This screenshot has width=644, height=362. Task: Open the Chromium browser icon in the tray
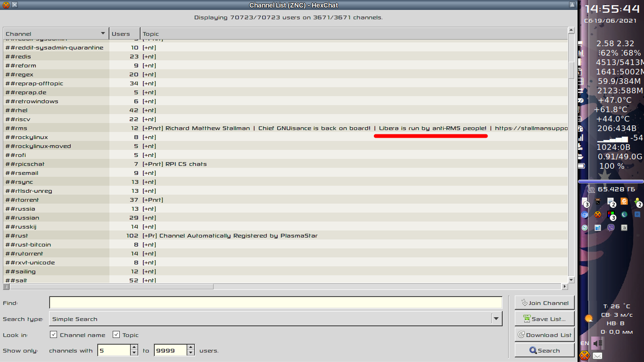(585, 214)
